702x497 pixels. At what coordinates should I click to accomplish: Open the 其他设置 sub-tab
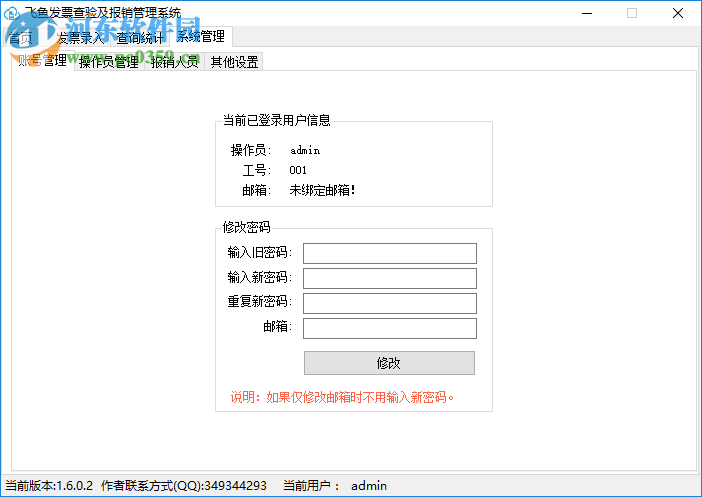[x=234, y=62]
